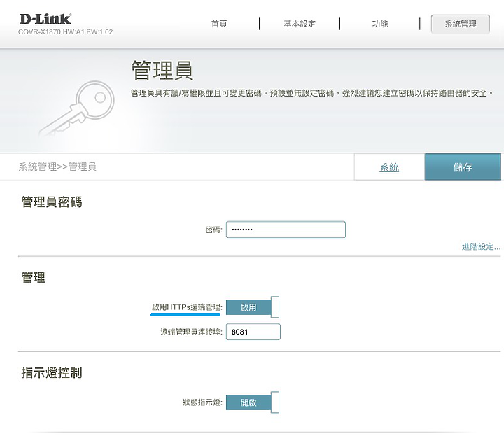Click the 狀態指示燈 label
This screenshot has width=504, height=436.
202,402
